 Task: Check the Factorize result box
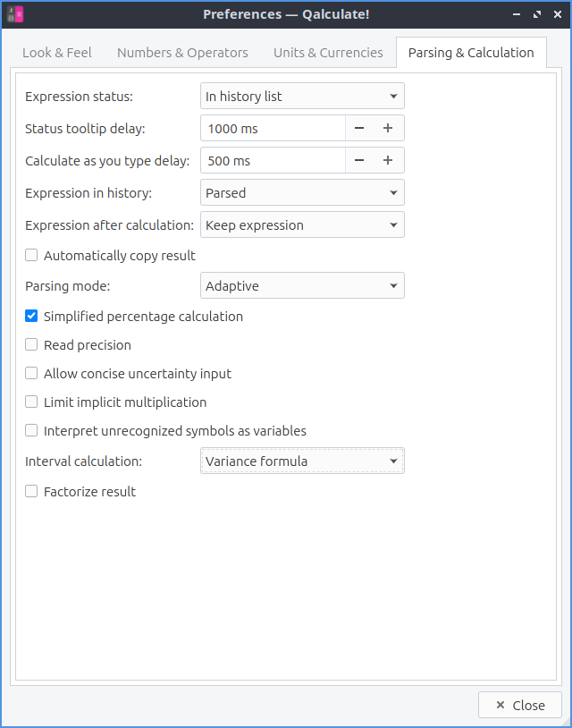point(32,492)
